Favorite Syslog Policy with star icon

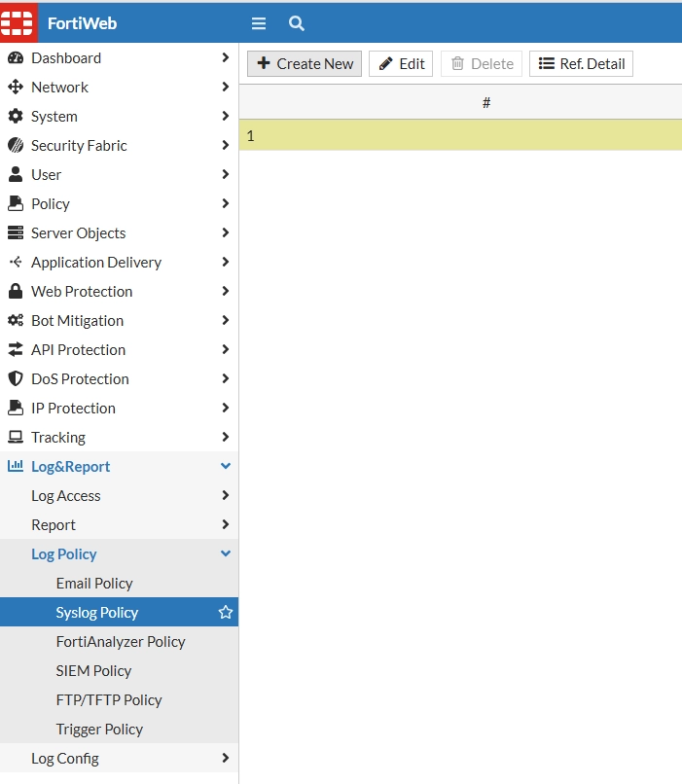[226, 612]
